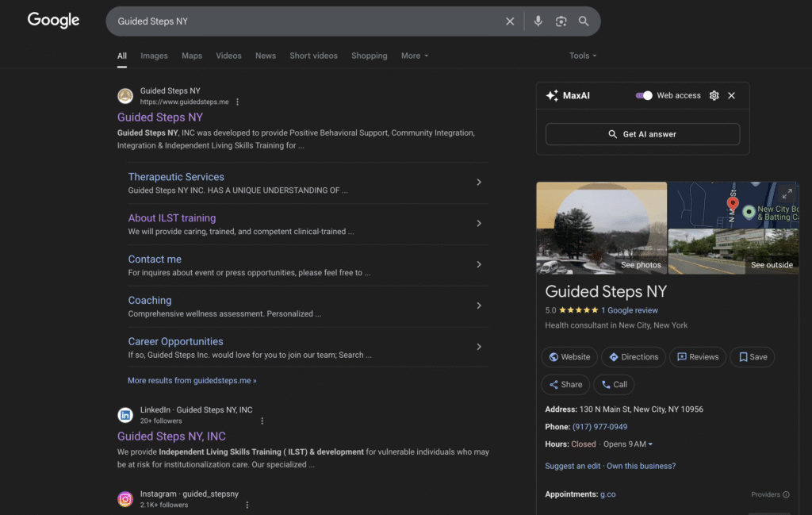Click the voice search microphone icon
Screen dimensions: 812x515
(538, 21)
